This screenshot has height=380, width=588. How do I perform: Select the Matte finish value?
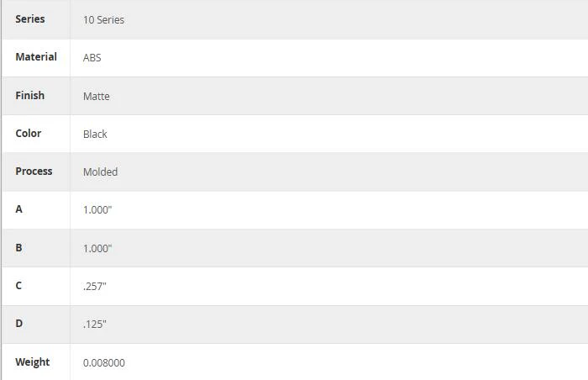[x=97, y=97]
